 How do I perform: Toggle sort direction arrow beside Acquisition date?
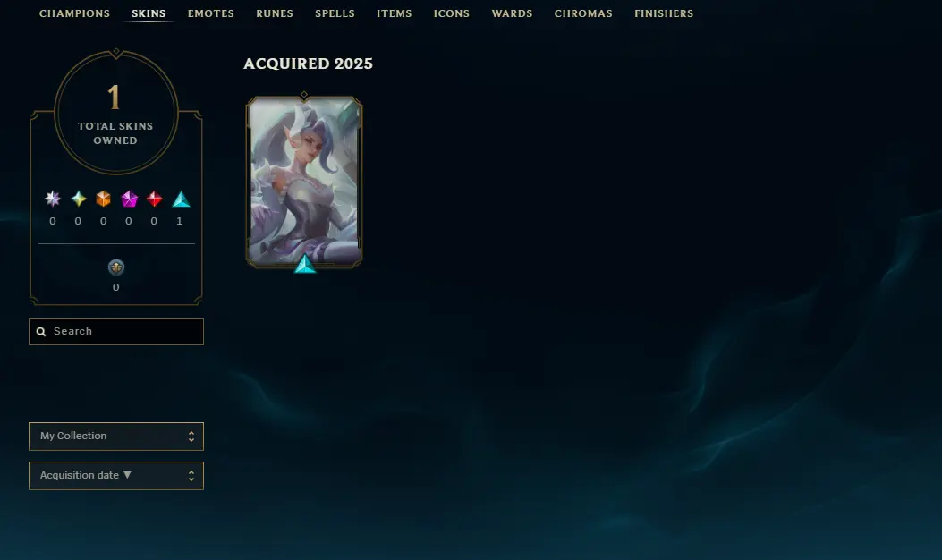[127, 475]
